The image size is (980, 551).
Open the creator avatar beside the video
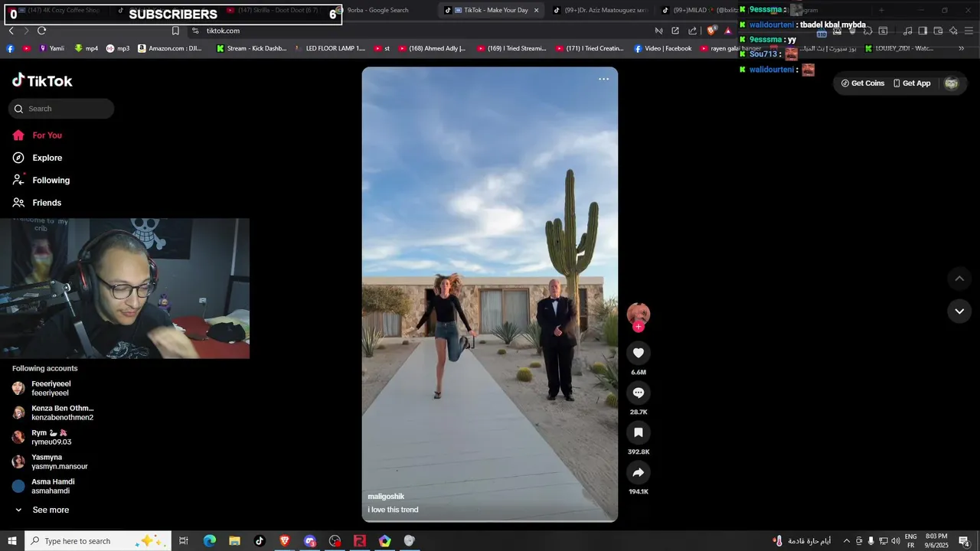click(639, 314)
